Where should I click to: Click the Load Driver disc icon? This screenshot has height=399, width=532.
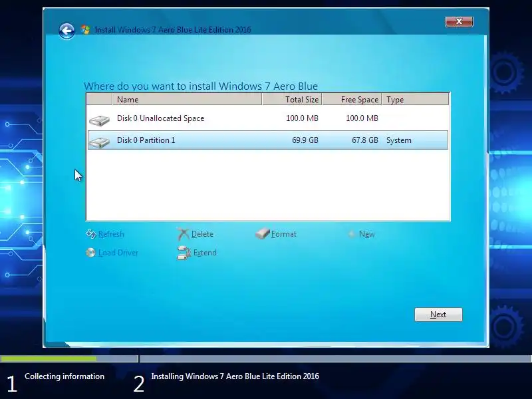pos(90,253)
